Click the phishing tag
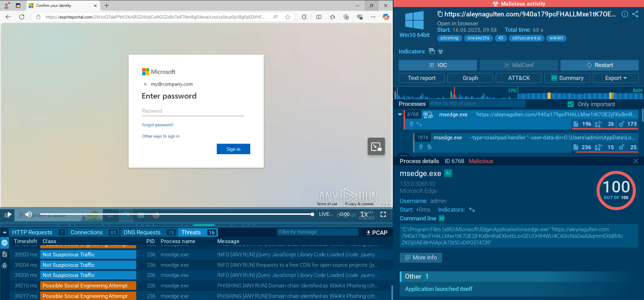This screenshot has height=300, width=644. (x=449, y=38)
